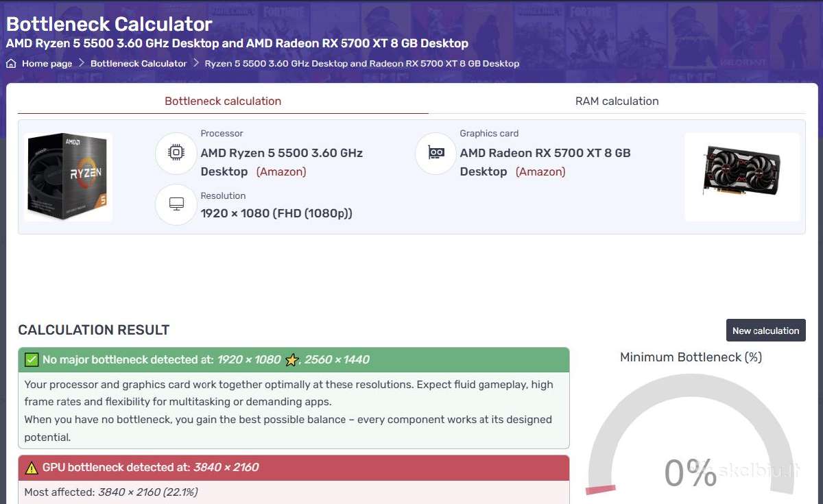Open the RAM calculation tab

[617, 101]
